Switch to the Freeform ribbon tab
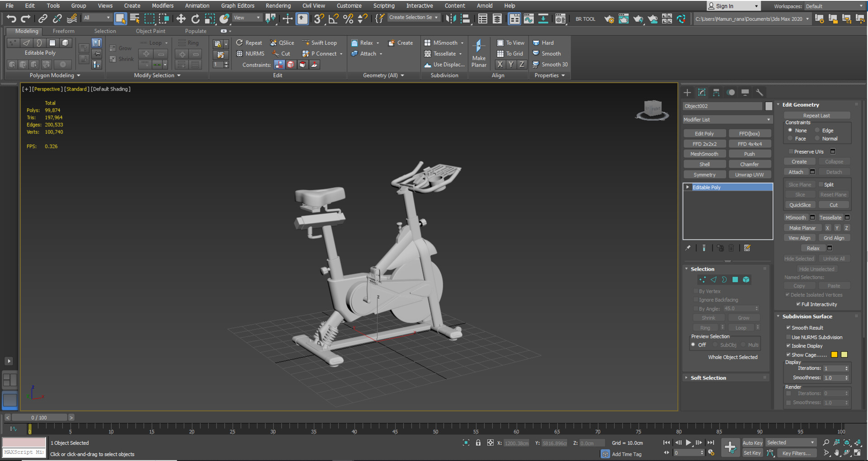The height and width of the screenshot is (461, 868). point(63,31)
